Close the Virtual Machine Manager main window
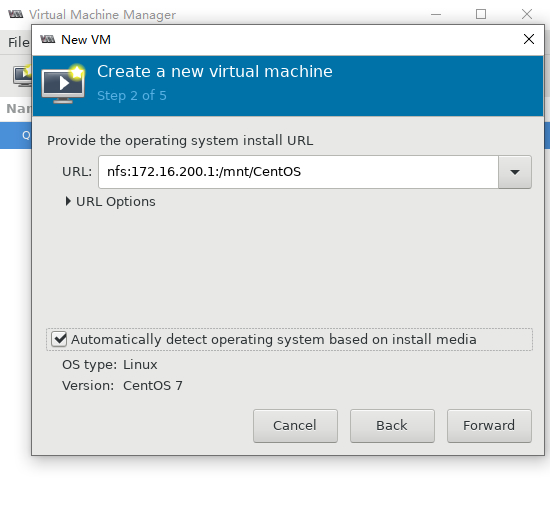Screen dimensions: 550x524 pos(526,14)
